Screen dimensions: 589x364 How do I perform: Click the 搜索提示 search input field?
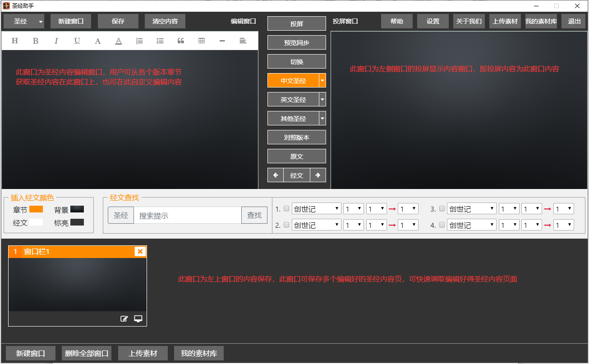click(187, 216)
